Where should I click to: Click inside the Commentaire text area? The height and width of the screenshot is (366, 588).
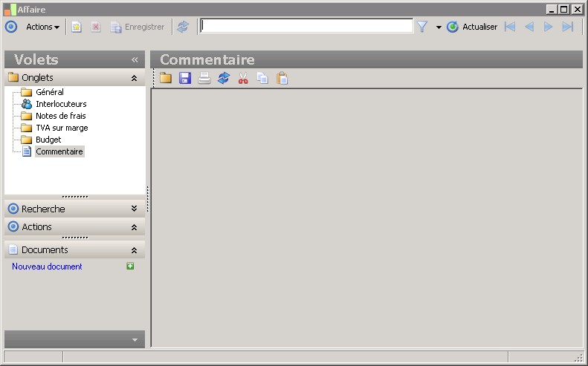pos(367,218)
